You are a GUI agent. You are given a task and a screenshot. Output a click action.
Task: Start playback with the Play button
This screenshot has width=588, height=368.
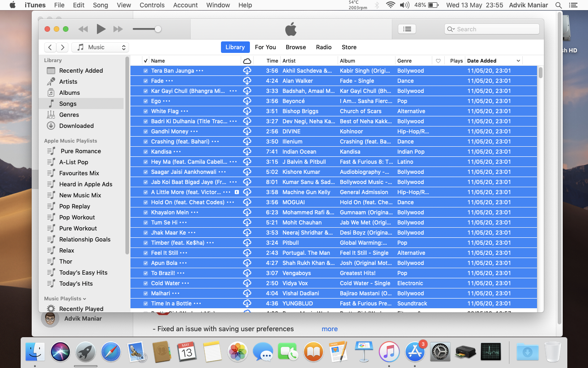(x=101, y=29)
